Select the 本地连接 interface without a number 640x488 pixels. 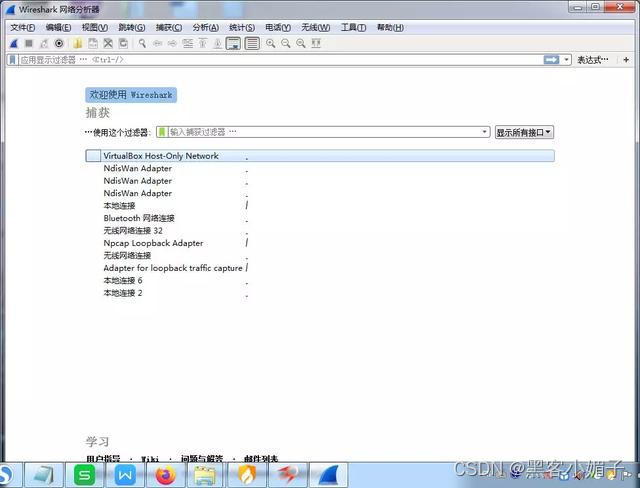click(119, 205)
